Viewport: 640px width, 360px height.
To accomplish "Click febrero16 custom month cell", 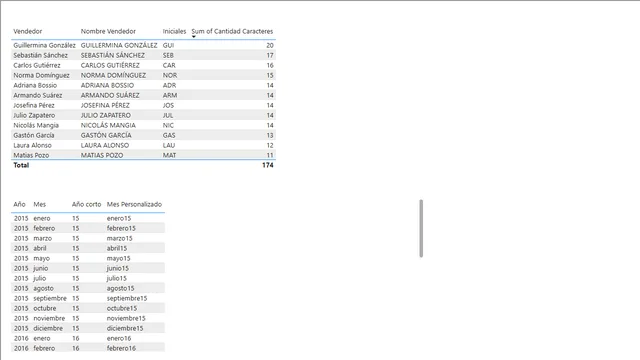I will [x=121, y=348].
